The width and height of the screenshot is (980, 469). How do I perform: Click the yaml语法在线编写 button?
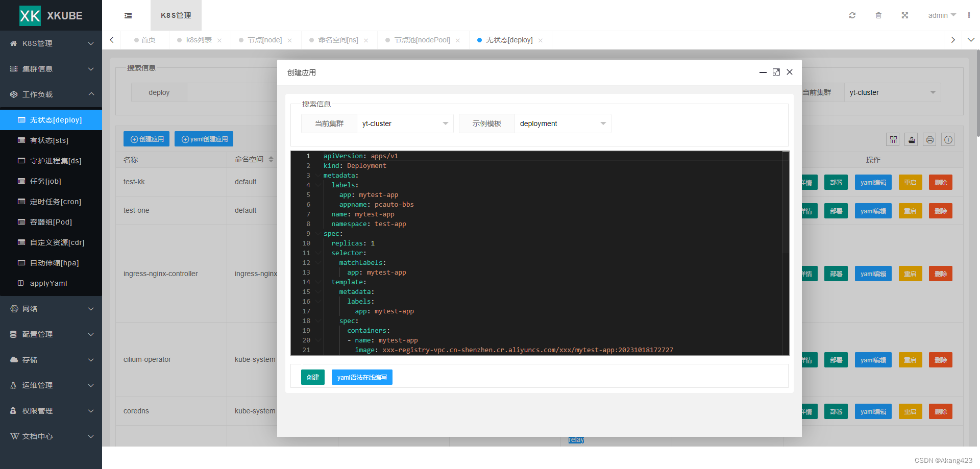(362, 377)
